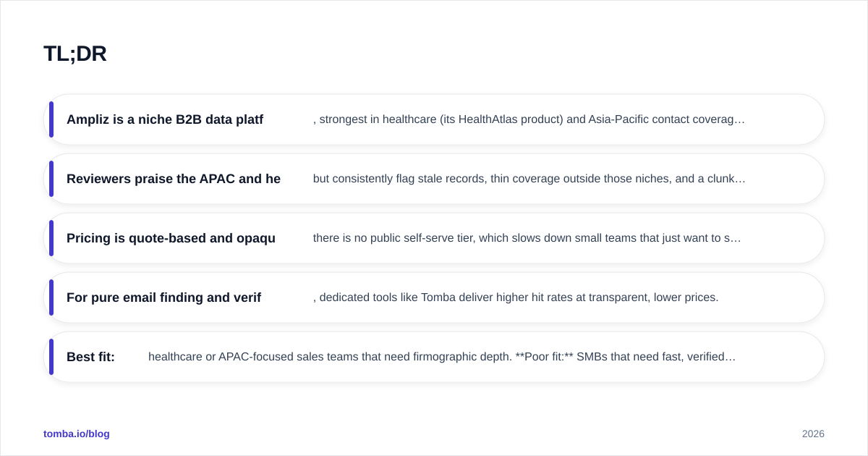
Task: Open the tomba.io/blog link
Action: (77, 434)
